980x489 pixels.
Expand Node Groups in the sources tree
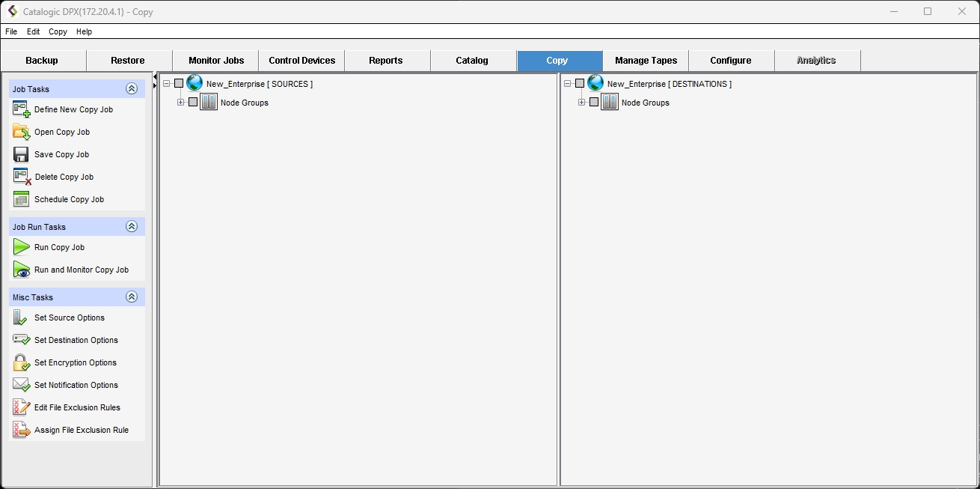[181, 103]
